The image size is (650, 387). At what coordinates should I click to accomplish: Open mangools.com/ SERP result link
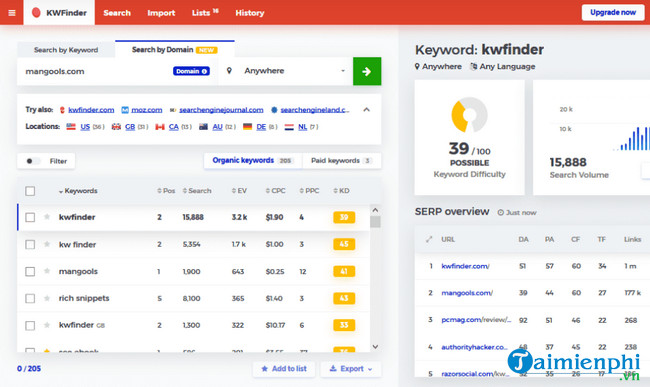[x=467, y=293]
